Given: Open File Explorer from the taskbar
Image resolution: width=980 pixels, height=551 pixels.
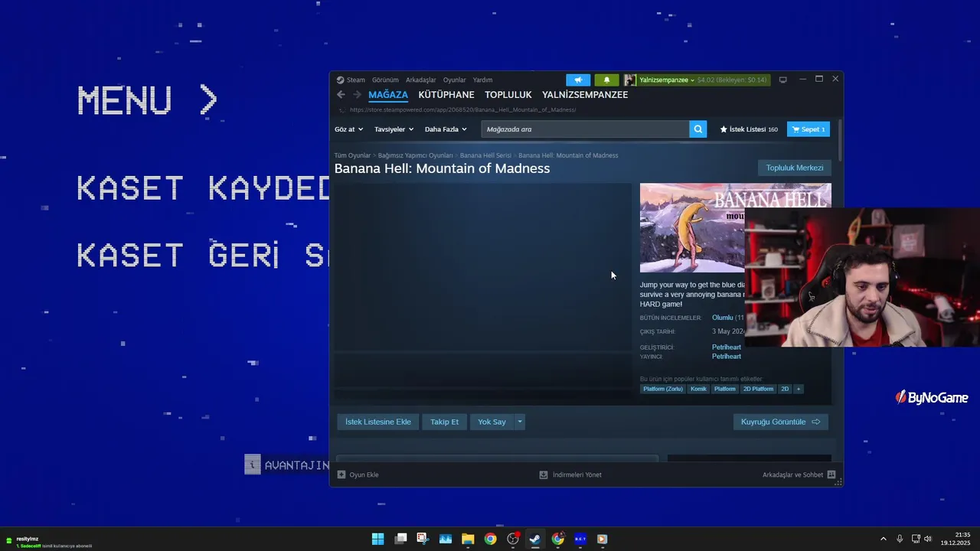Looking at the screenshot, I should pyautogui.click(x=468, y=539).
